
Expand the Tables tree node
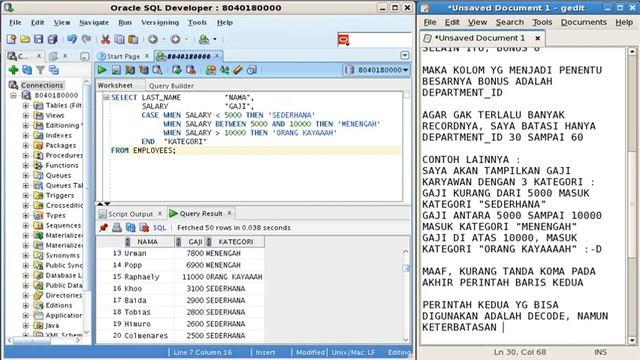pos(26,105)
